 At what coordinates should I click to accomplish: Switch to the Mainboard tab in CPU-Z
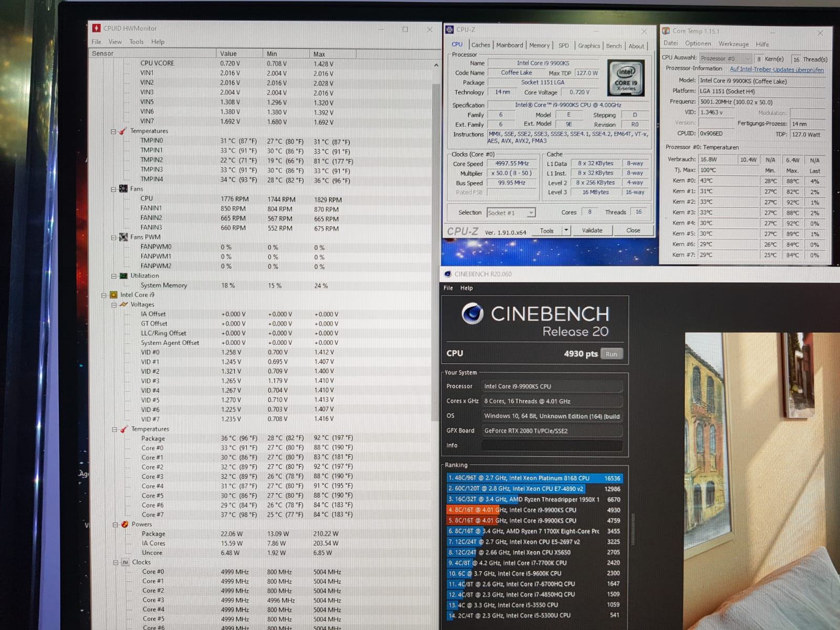pos(509,45)
